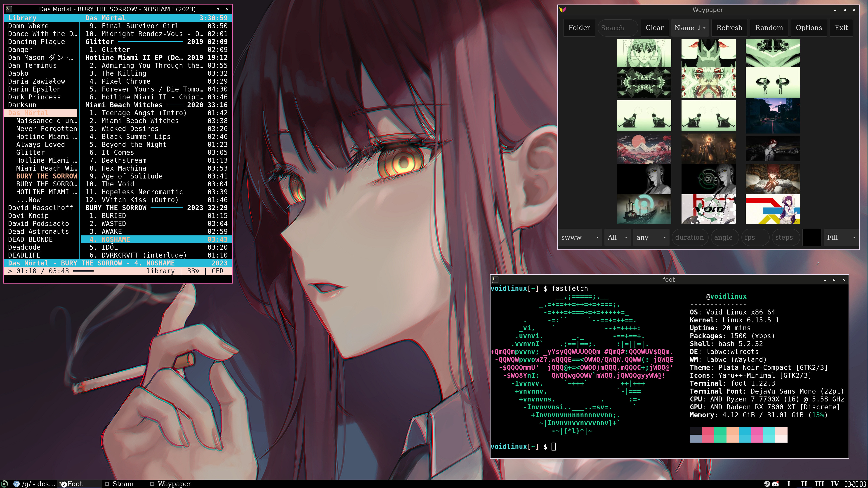Set a Random wallpaper in Waypaper
Image resolution: width=868 pixels, height=488 pixels.
tap(769, 28)
